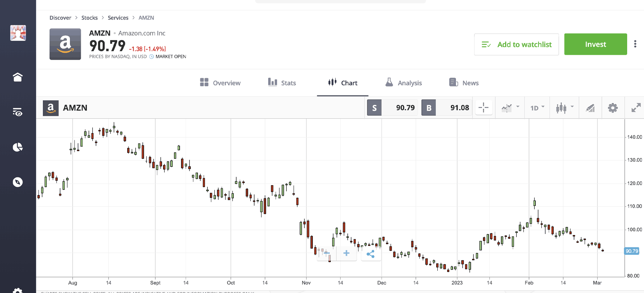Image resolution: width=644 pixels, height=293 pixels.
Task: Click the chart zoom in plus button
Action: [347, 253]
